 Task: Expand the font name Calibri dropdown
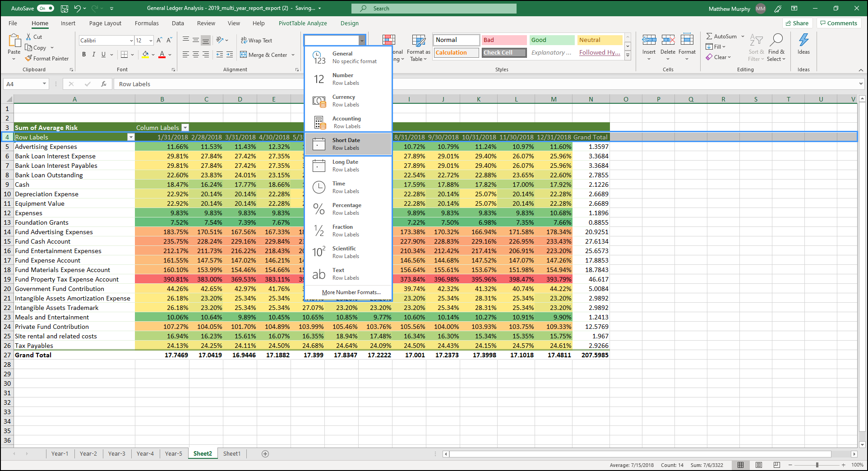coord(131,41)
